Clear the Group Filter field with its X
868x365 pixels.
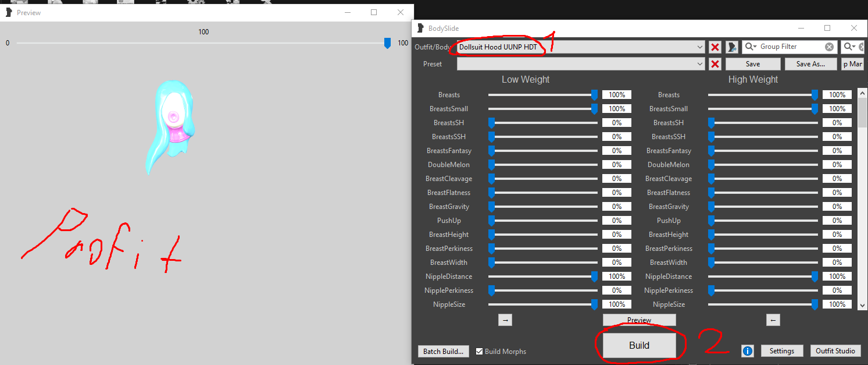click(x=829, y=47)
